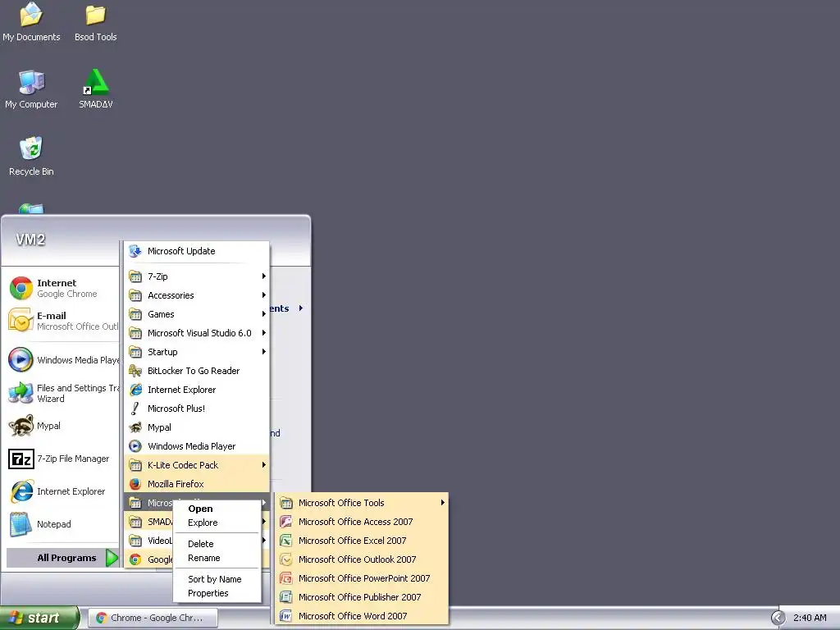Open My Documents desktop icon

(31, 22)
